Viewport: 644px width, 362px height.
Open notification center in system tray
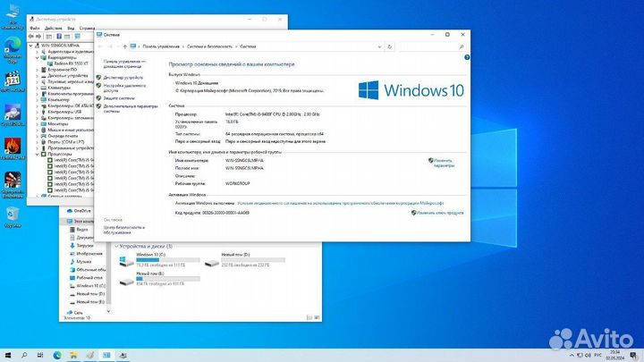634,356
